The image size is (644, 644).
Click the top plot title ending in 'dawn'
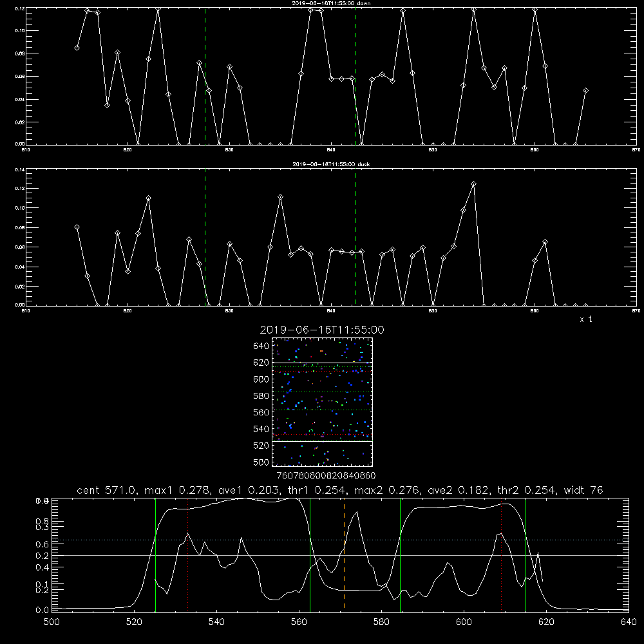point(331,3)
